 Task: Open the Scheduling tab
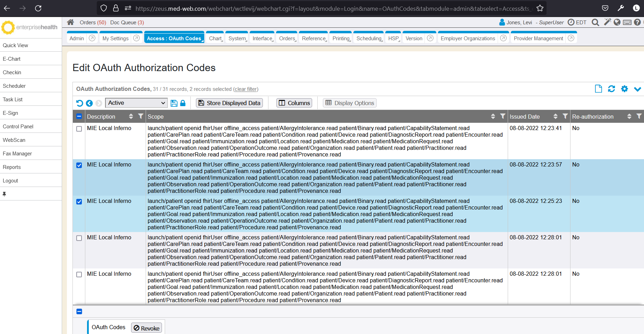(x=369, y=38)
